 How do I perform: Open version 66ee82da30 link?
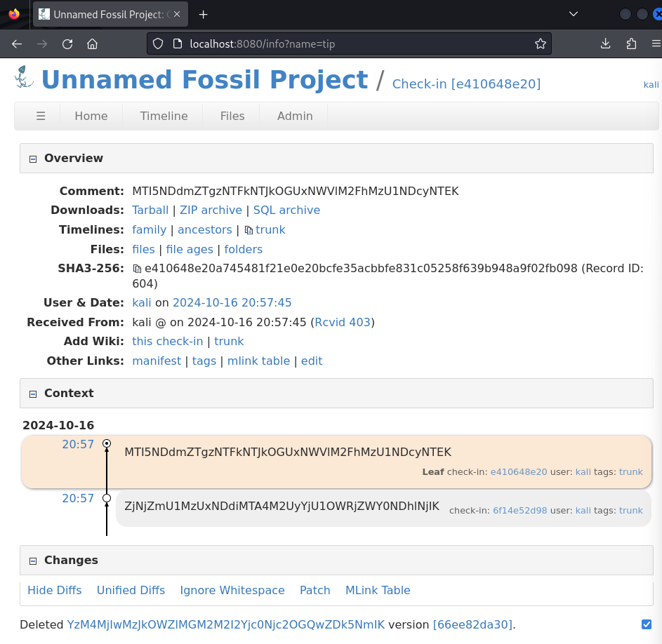point(472,624)
